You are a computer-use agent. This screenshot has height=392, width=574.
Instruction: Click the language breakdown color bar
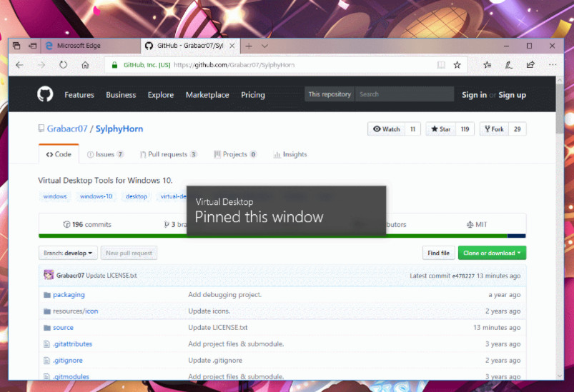pyautogui.click(x=282, y=236)
